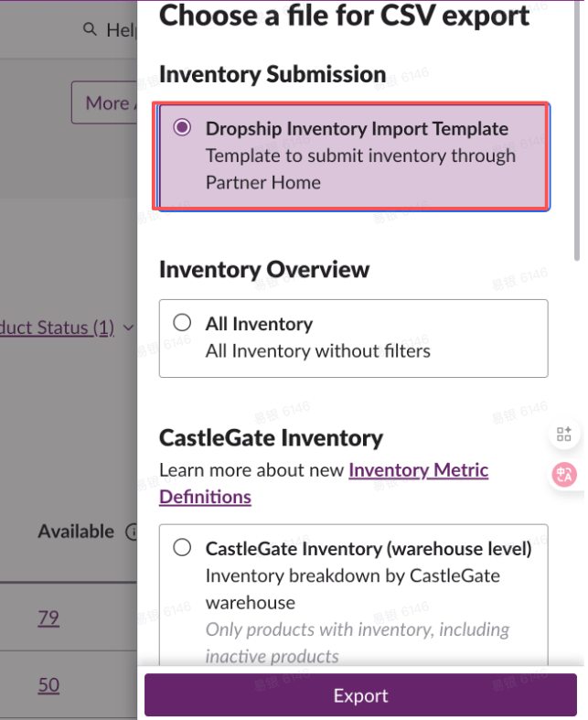Select CastleGate Inventory warehouse level radio

click(182, 548)
